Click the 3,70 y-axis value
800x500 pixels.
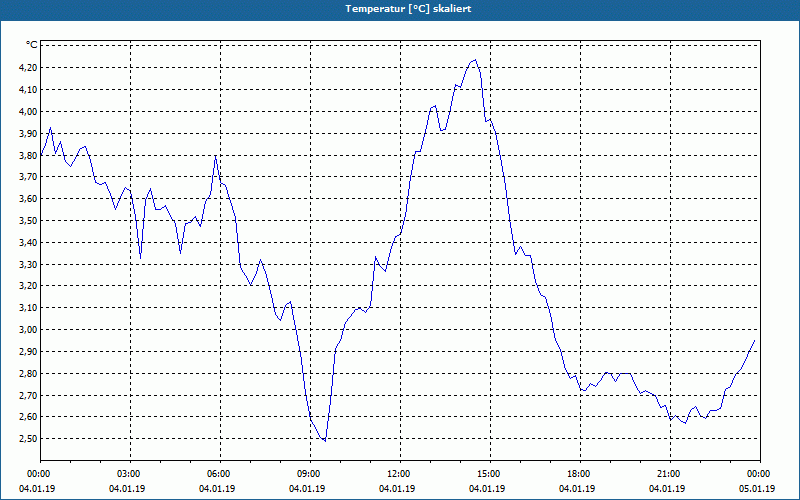click(x=29, y=177)
